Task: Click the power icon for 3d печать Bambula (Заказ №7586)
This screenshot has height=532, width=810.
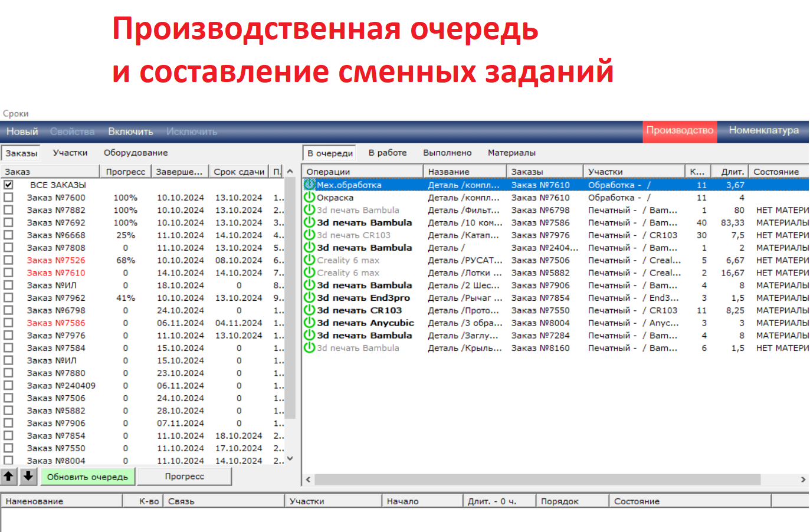Action: coord(309,222)
